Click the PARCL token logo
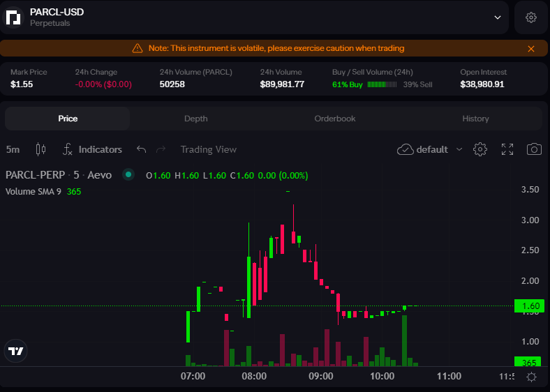 click(13, 17)
